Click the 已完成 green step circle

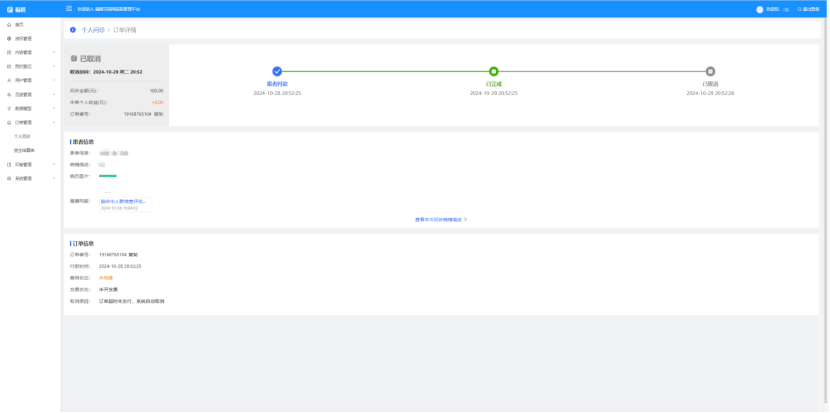493,72
